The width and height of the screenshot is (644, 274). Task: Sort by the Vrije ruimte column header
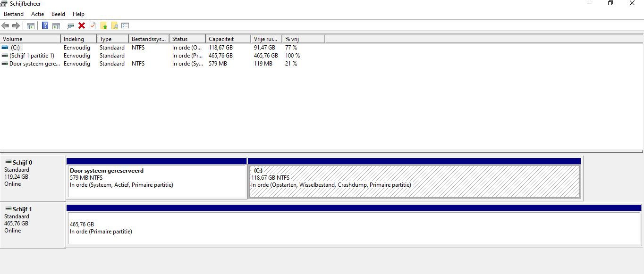click(x=266, y=39)
